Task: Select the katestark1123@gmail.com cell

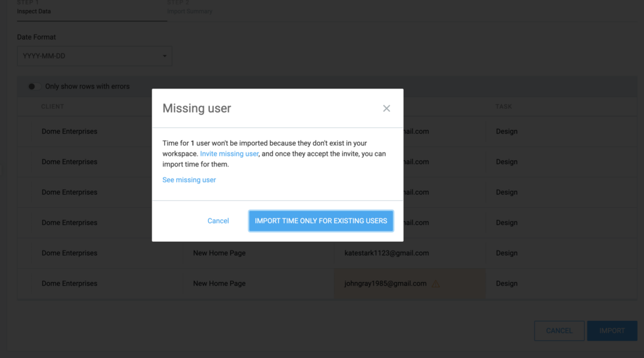Action: pyautogui.click(x=386, y=253)
